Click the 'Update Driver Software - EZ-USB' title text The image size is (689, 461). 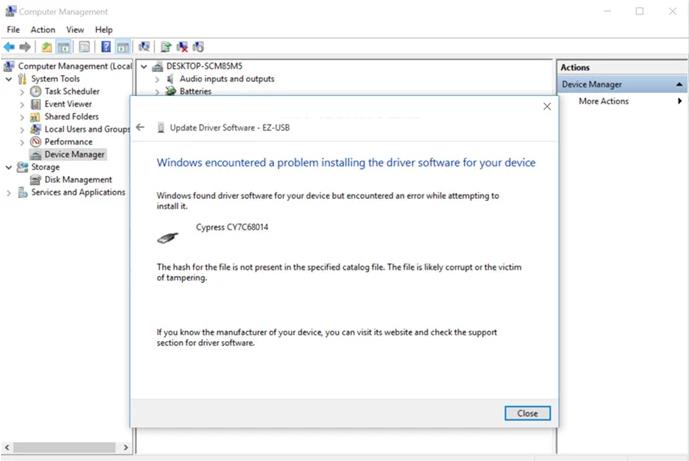[x=230, y=128]
